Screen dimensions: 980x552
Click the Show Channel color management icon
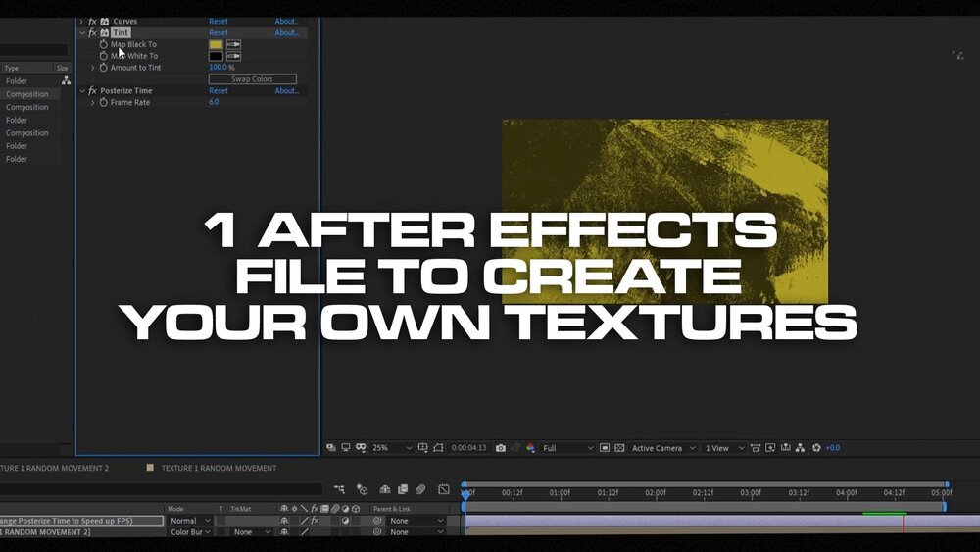click(x=530, y=448)
